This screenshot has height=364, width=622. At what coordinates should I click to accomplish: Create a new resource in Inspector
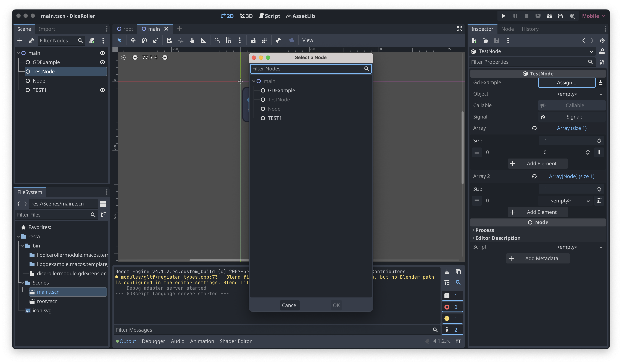tap(474, 40)
